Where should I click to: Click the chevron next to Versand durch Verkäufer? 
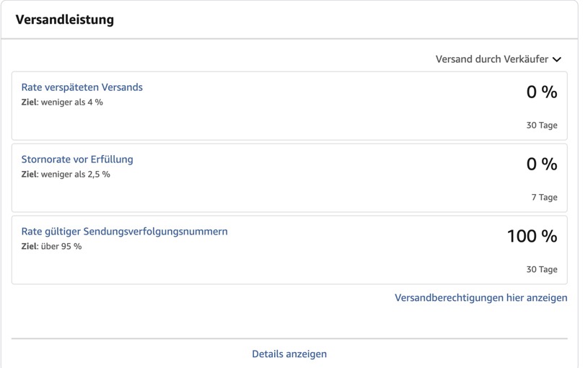click(x=557, y=59)
